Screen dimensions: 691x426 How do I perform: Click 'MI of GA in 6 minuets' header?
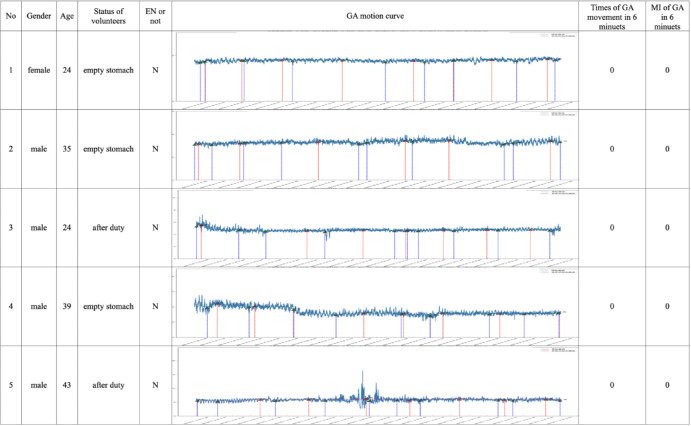[x=667, y=17]
